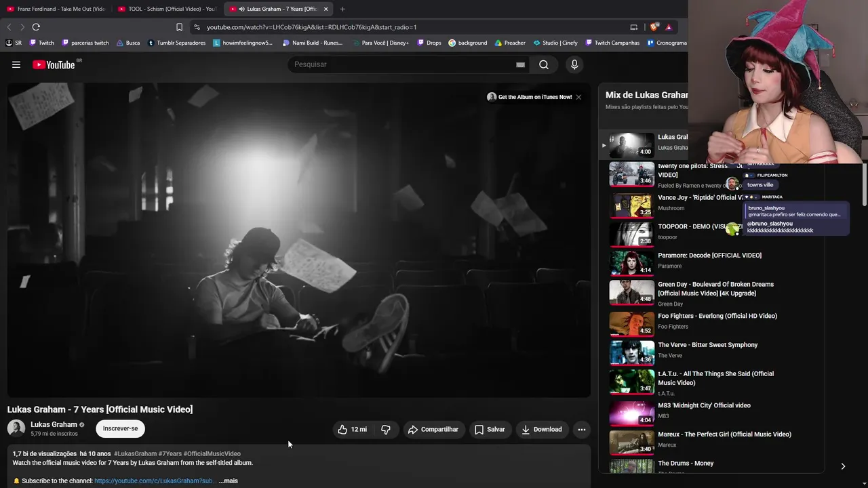
Task: Click the site settings icon beside URL
Action: (197, 27)
